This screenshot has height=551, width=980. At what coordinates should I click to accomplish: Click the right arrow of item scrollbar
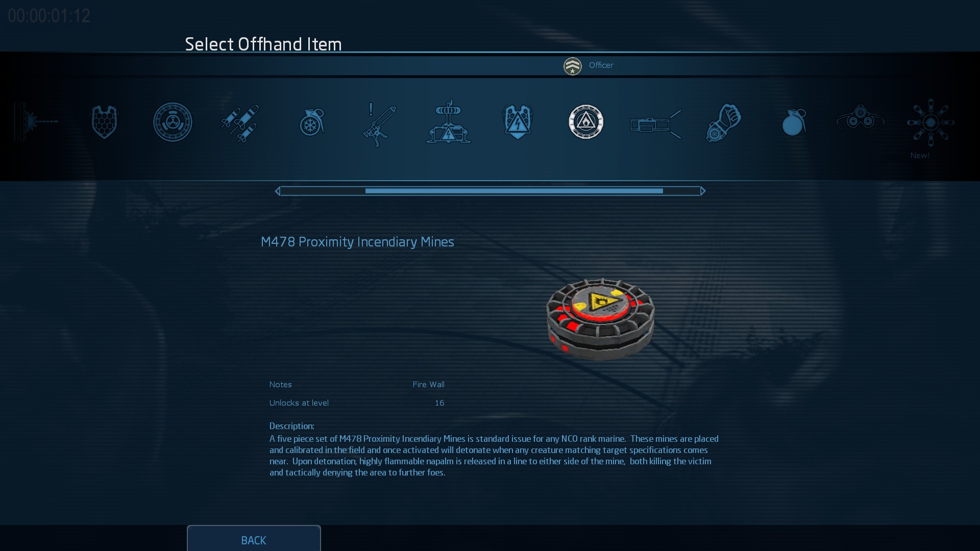[703, 191]
